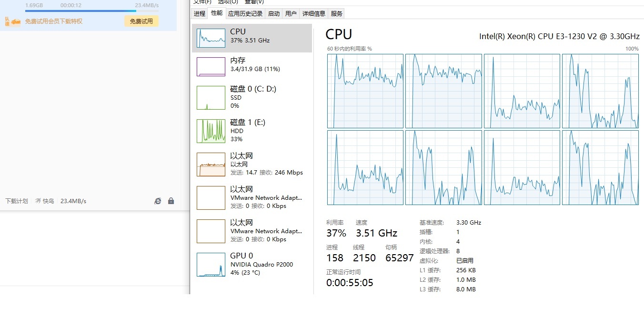
Task: Open the 内存 memory usage panel
Action: coord(211,67)
